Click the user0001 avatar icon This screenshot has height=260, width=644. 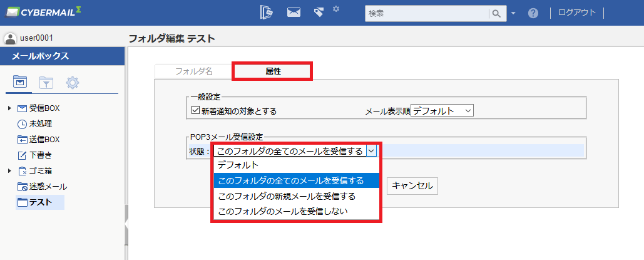coord(10,39)
